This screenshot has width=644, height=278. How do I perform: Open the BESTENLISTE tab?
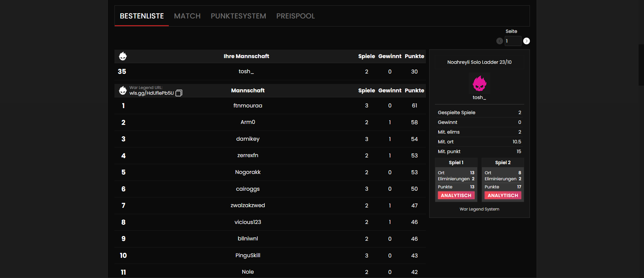tap(142, 16)
